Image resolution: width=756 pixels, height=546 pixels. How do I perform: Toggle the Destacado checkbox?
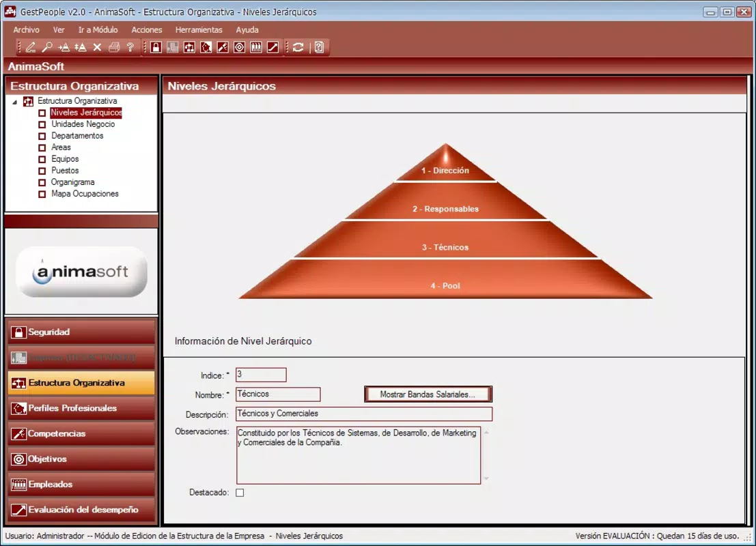240,493
